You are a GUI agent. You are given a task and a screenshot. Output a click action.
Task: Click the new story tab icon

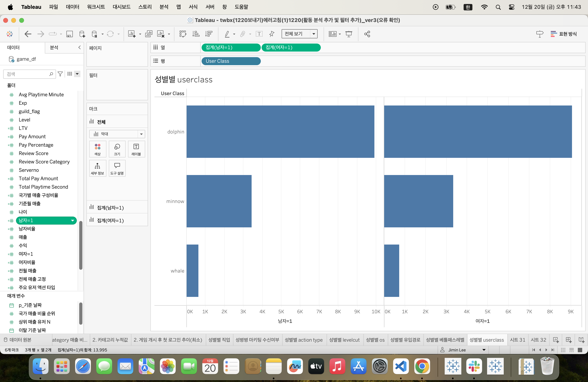(581, 340)
